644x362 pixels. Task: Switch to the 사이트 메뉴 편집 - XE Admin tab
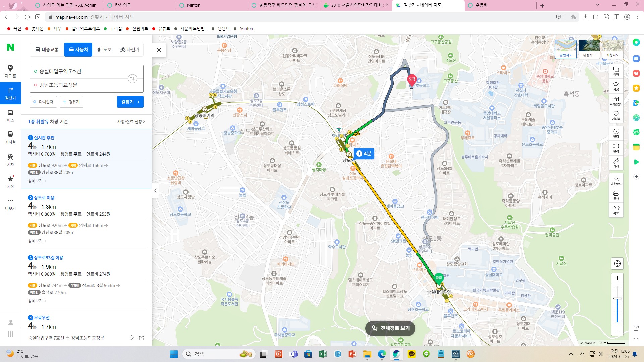(67, 5)
